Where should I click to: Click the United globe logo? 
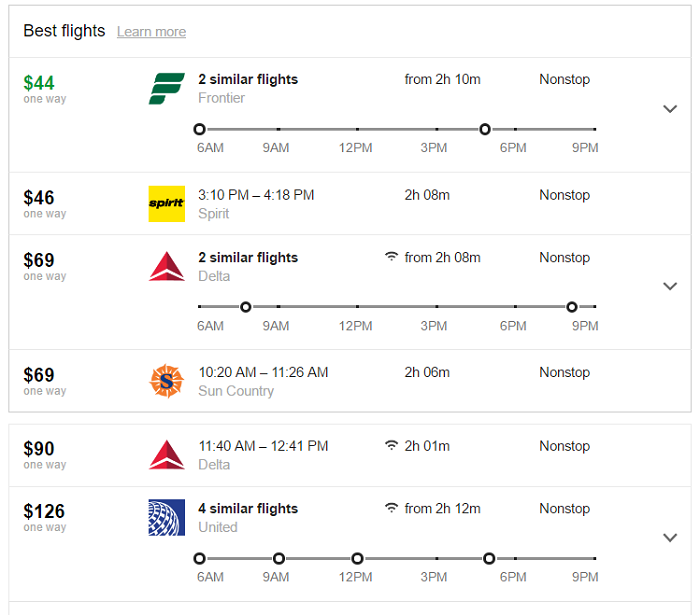[x=167, y=517]
